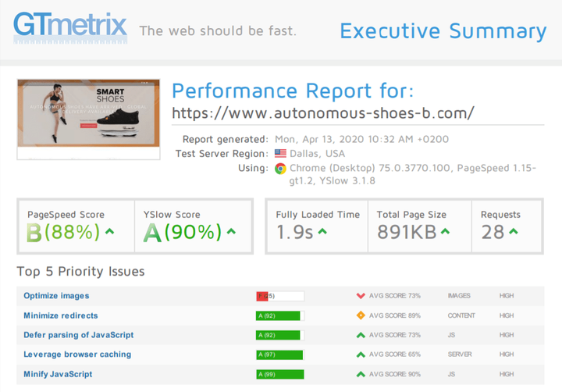Click the green arrow beside PageSpeed Score
Screen dimensions: 562x392
coord(110,231)
